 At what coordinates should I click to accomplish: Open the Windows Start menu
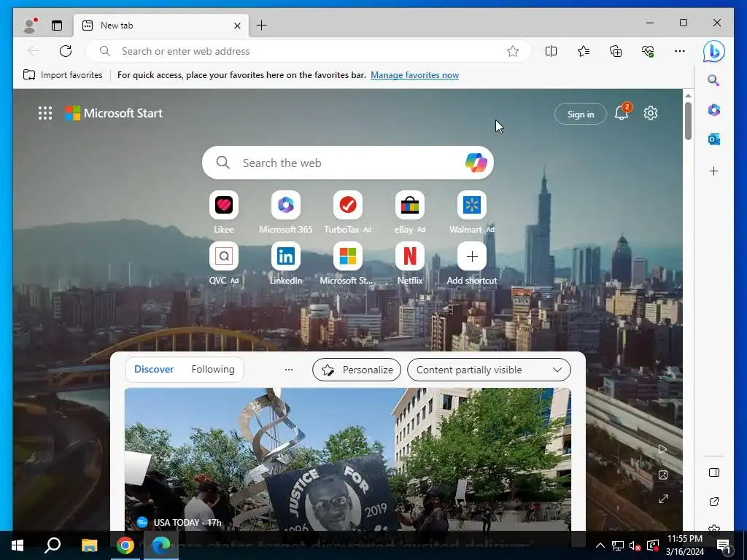tap(18, 545)
